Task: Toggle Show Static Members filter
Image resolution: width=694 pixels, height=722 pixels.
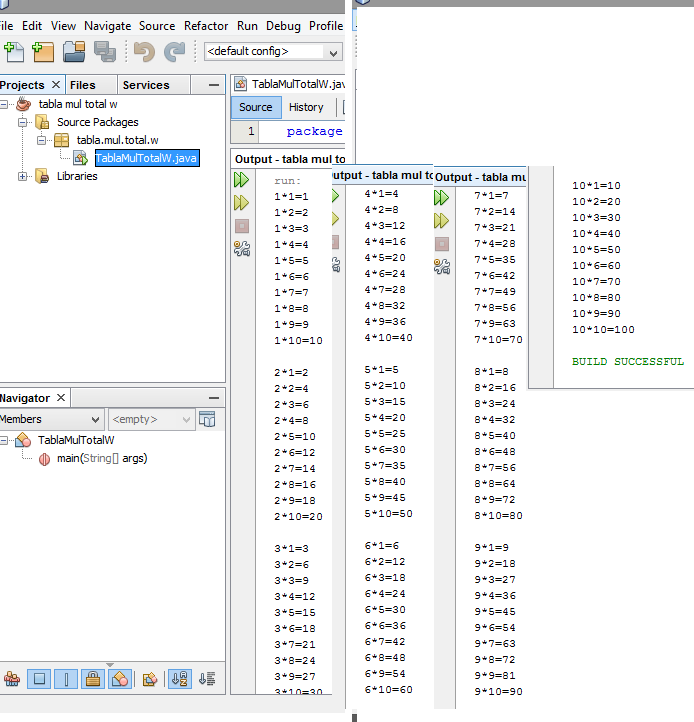Action: pyautogui.click(x=66, y=679)
